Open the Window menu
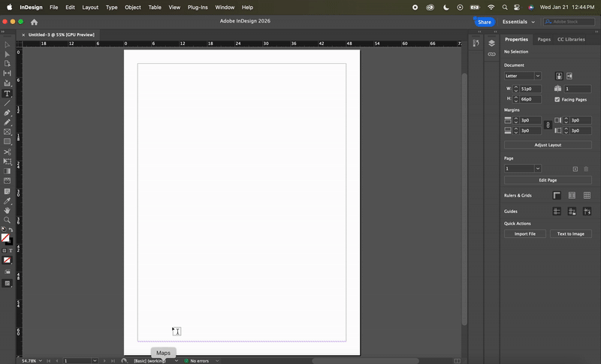 point(225,8)
